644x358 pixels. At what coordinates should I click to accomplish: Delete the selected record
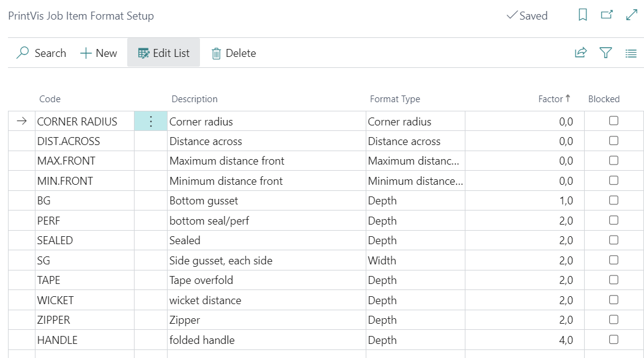coord(234,53)
